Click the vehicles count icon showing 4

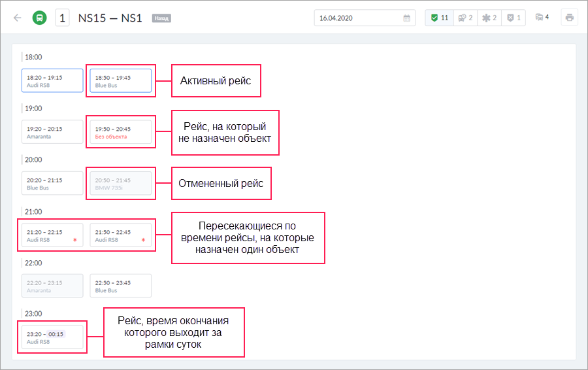point(542,17)
